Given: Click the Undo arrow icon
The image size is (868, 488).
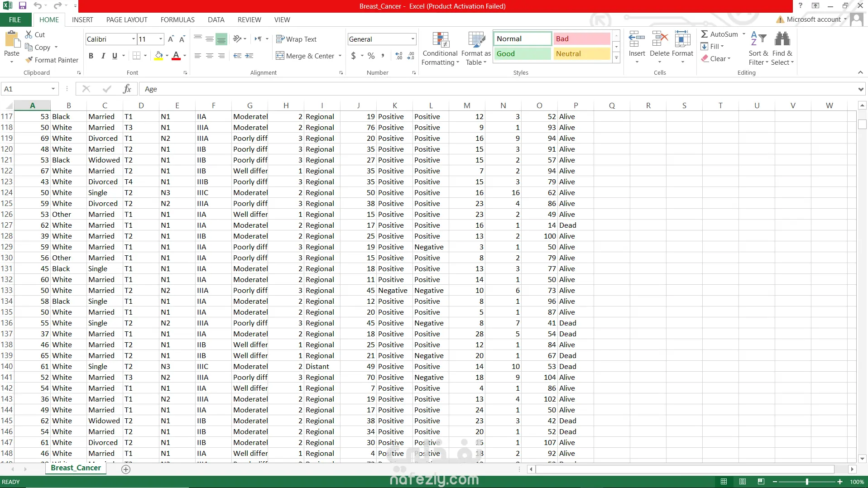Looking at the screenshot, I should 38,6.
